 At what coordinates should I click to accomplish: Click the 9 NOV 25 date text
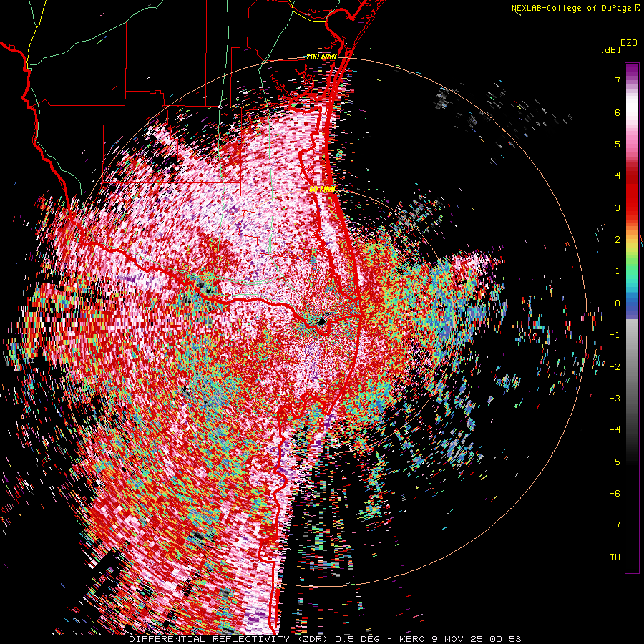(x=458, y=639)
